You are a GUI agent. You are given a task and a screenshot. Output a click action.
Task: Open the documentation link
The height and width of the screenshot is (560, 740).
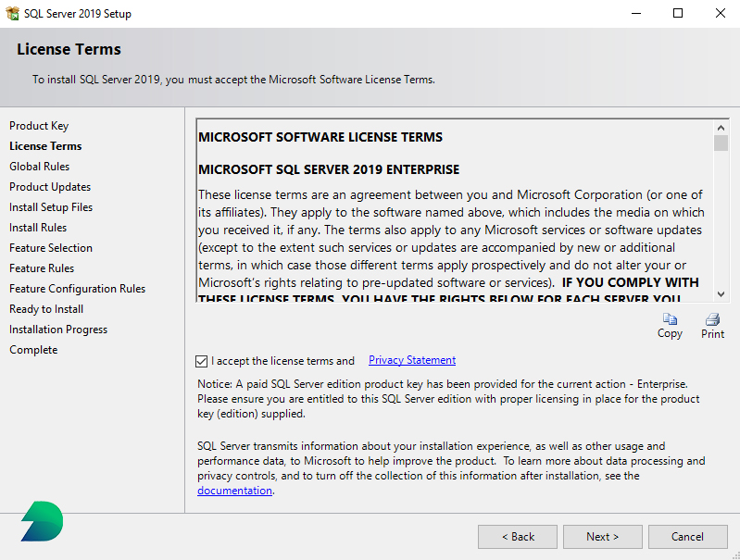coord(234,491)
